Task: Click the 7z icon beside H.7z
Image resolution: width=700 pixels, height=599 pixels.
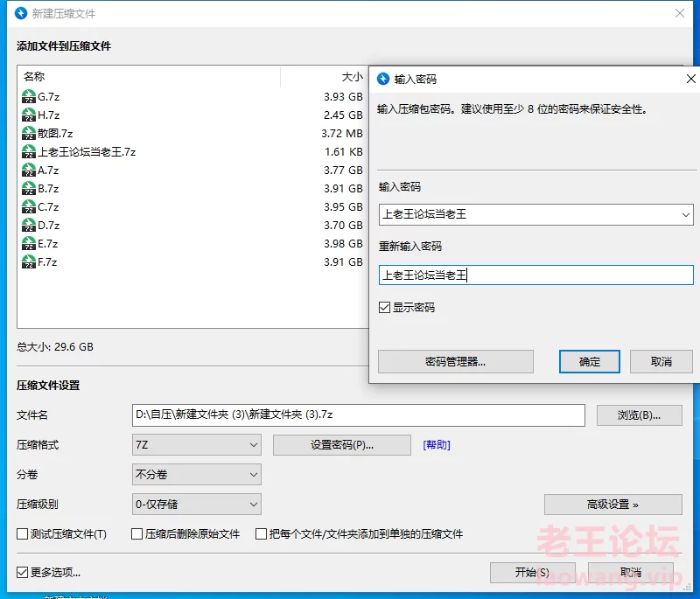Action: (x=29, y=115)
